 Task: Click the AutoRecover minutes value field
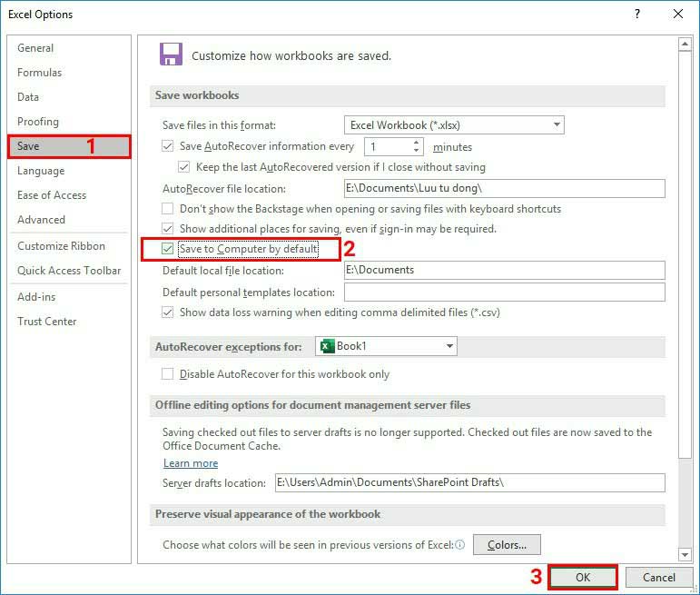pos(388,146)
